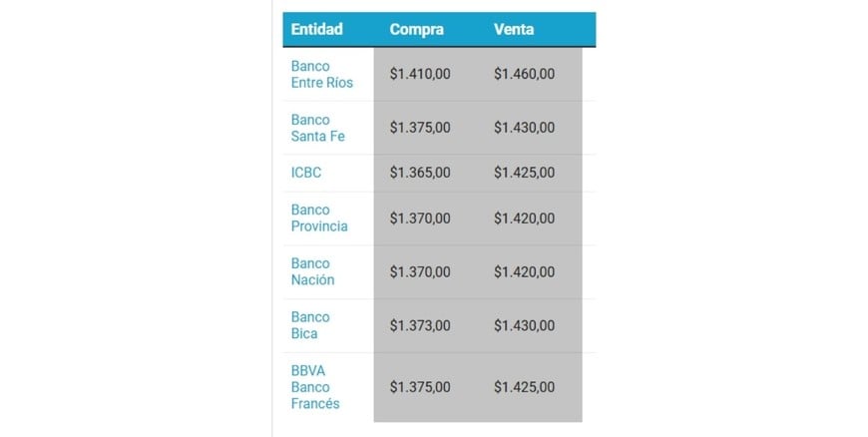Click BBVA Banco Francés venta price cell
This screenshot has height=437, width=868.
point(524,387)
